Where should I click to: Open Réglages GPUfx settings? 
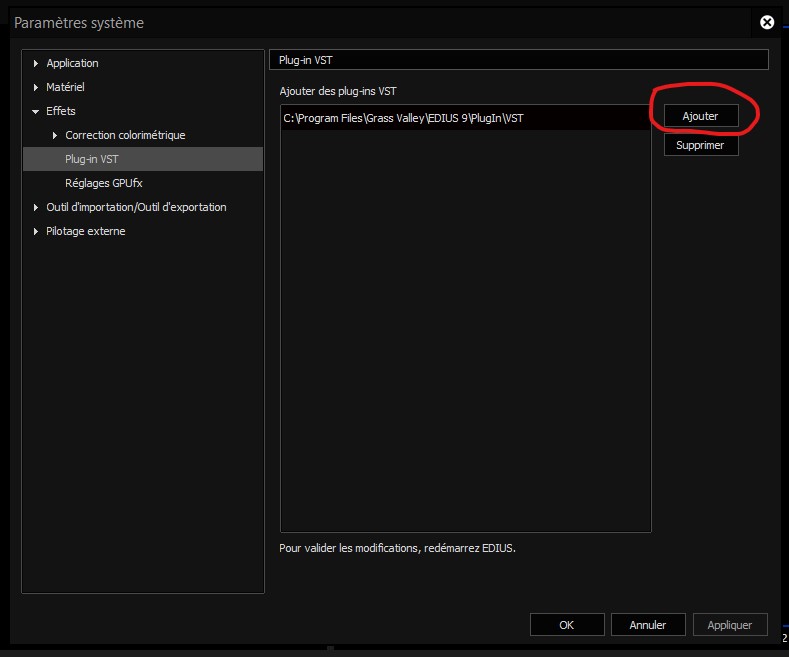[104, 183]
